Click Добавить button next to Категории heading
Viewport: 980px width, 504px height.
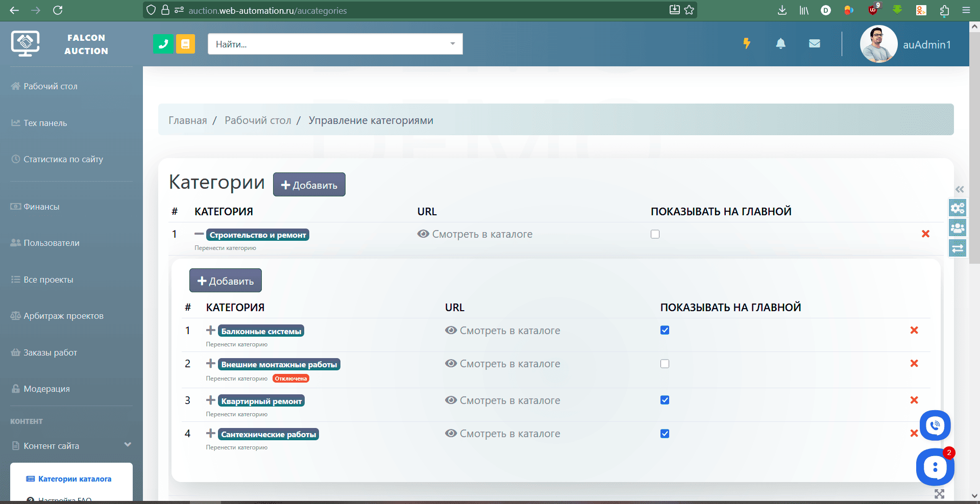[309, 185]
